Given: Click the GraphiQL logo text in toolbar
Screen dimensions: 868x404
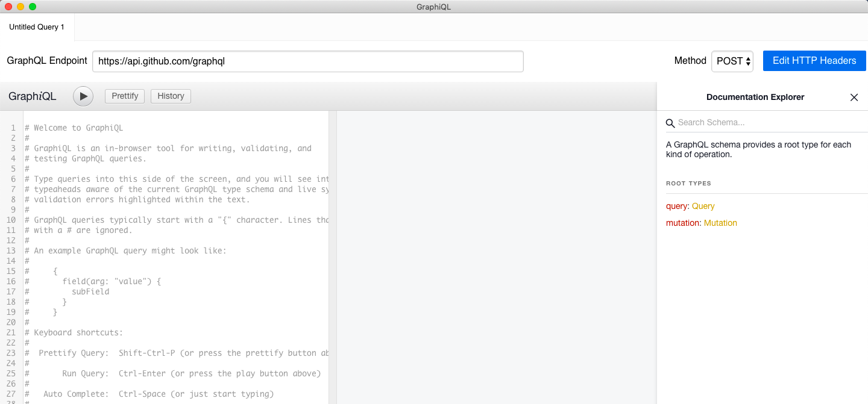Looking at the screenshot, I should tap(33, 96).
